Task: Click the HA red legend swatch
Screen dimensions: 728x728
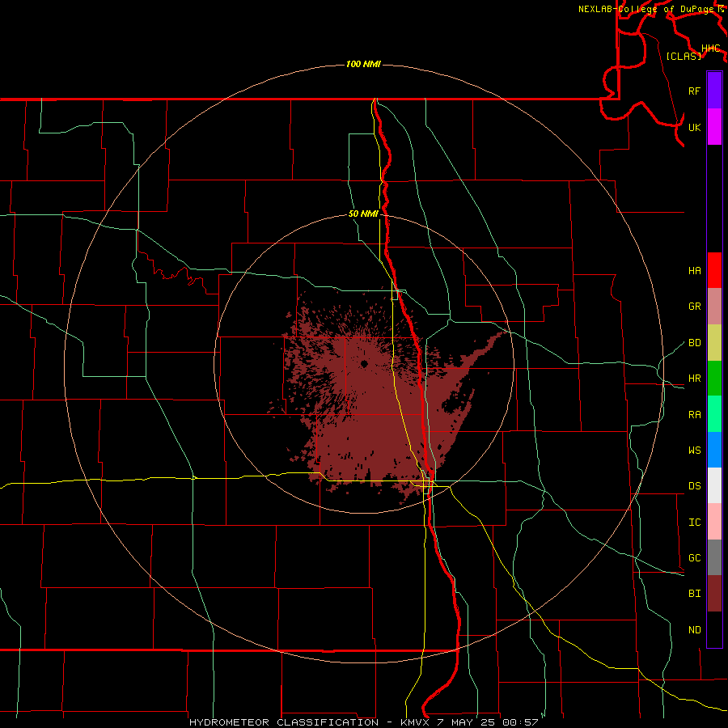Action: point(714,270)
